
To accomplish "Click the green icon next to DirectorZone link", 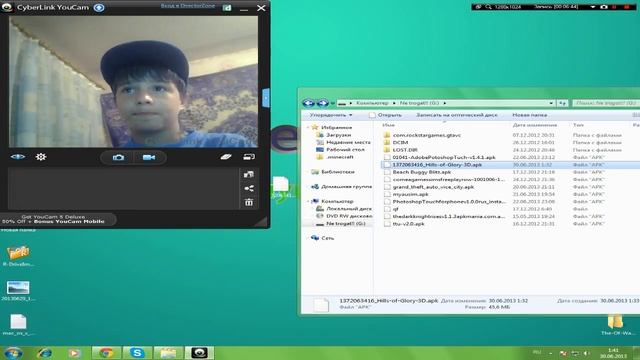I will point(227,8).
